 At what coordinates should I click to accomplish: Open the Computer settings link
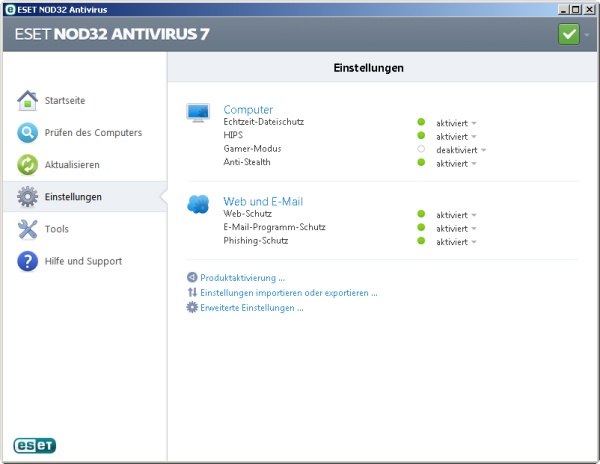[x=248, y=109]
